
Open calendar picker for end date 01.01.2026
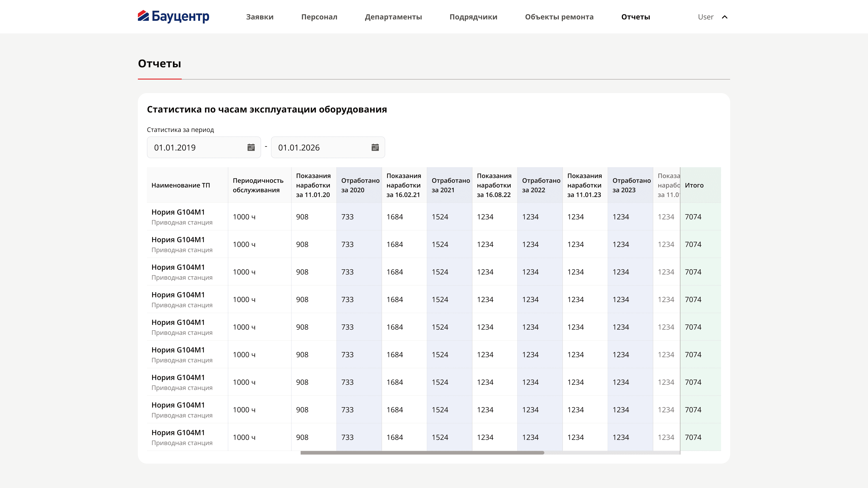click(375, 148)
